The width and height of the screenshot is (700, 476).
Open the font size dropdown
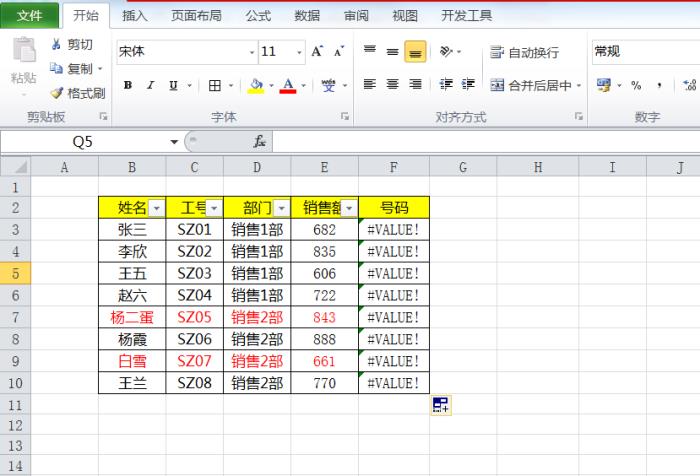299,52
